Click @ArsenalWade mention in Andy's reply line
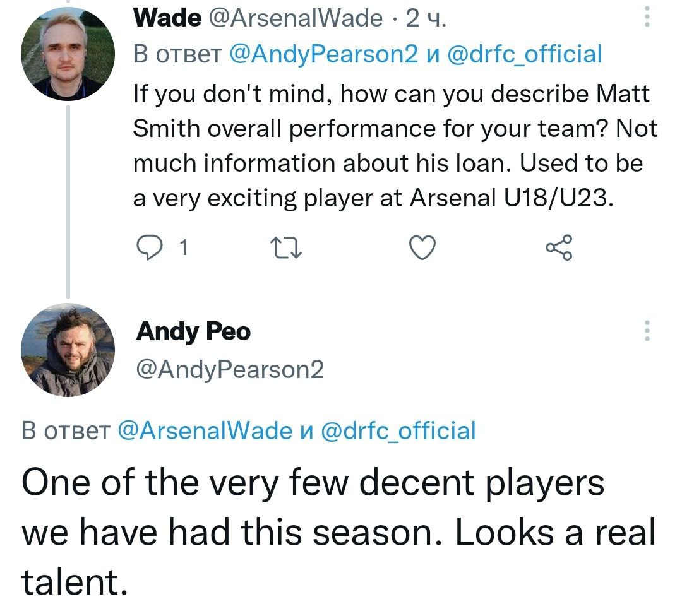This screenshot has height=616, width=682. coord(205,431)
